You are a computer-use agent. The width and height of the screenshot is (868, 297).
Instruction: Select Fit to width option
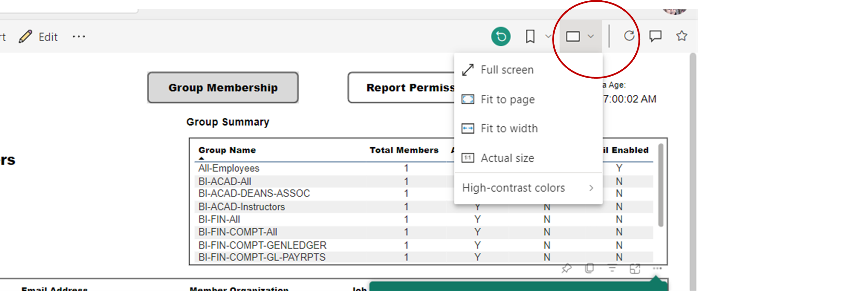(509, 129)
